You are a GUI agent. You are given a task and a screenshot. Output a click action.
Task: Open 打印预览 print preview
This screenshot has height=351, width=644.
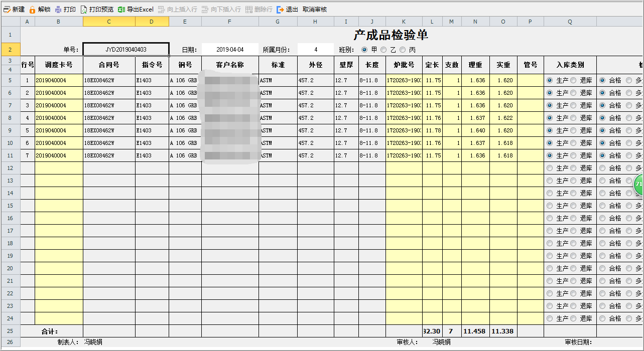(97, 10)
